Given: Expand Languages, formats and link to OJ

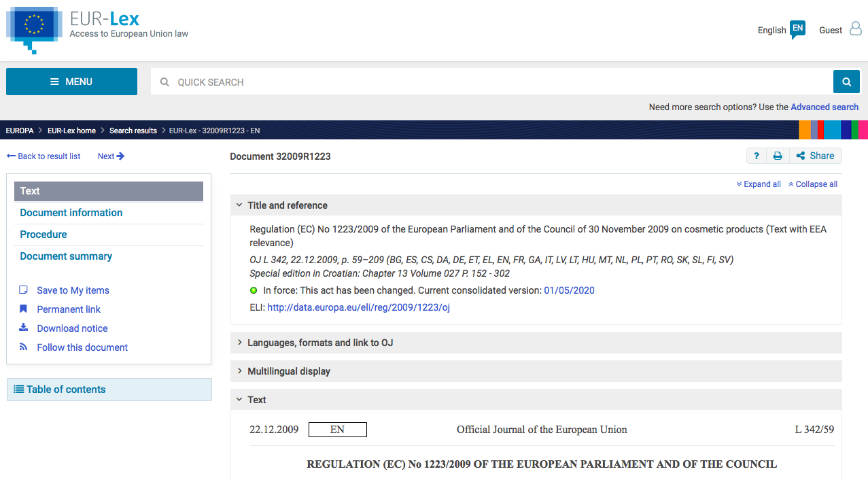Looking at the screenshot, I should pos(319,343).
